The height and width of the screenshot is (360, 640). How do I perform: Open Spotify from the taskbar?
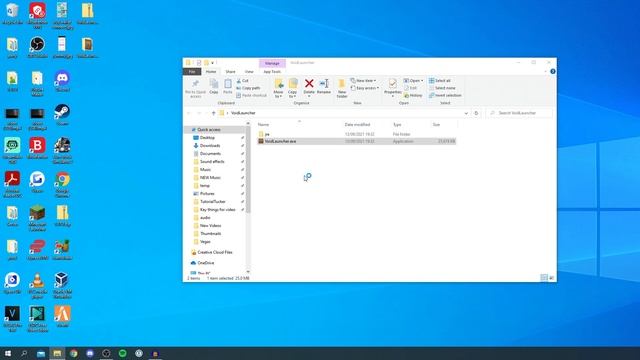122,353
